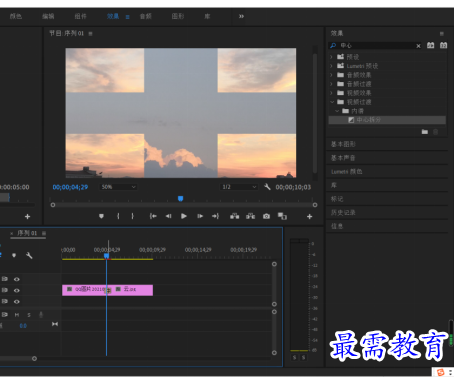Click the audio keyframe navigation icon

tap(55, 324)
